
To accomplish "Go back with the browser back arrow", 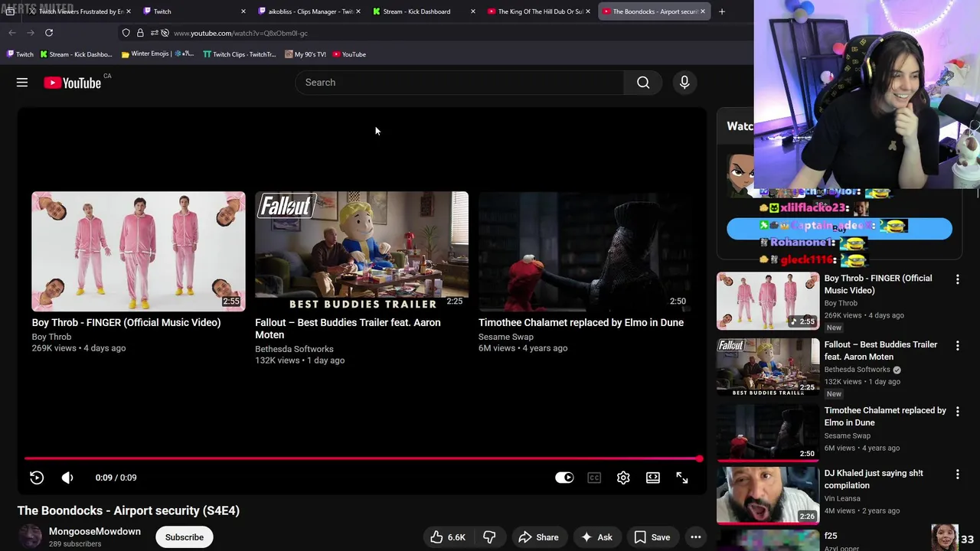I will 12,33.
